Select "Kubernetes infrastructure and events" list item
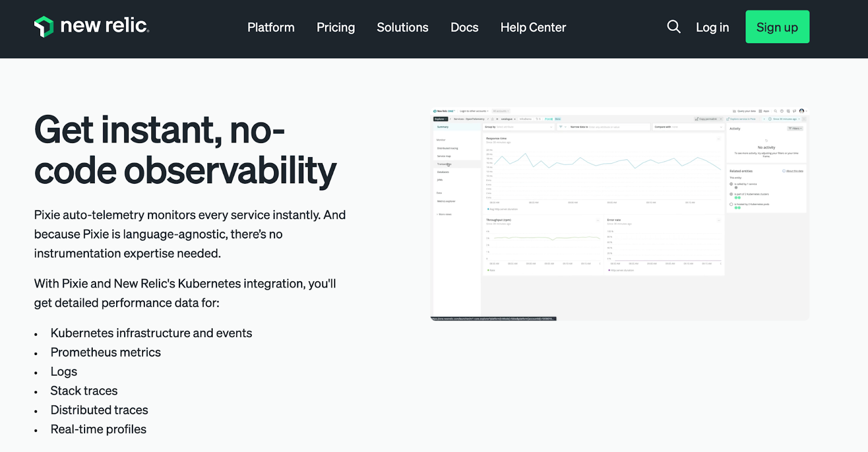Viewport: 868px width, 452px height. click(x=151, y=333)
